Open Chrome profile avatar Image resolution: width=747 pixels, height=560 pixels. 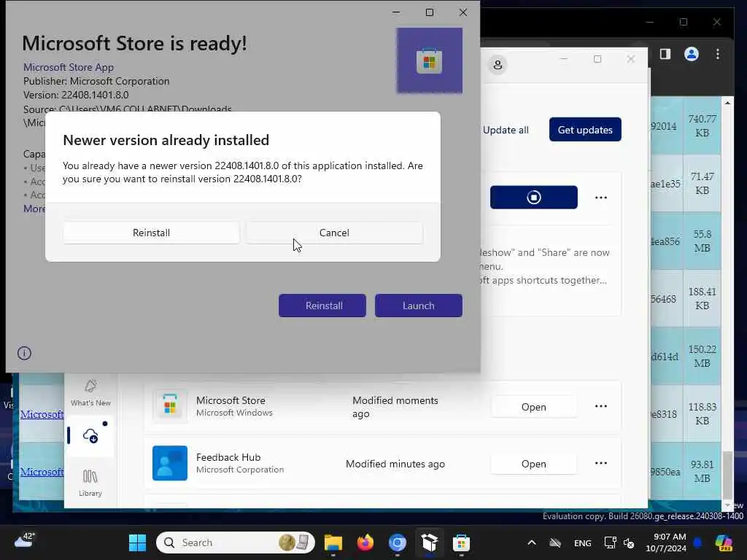click(692, 54)
